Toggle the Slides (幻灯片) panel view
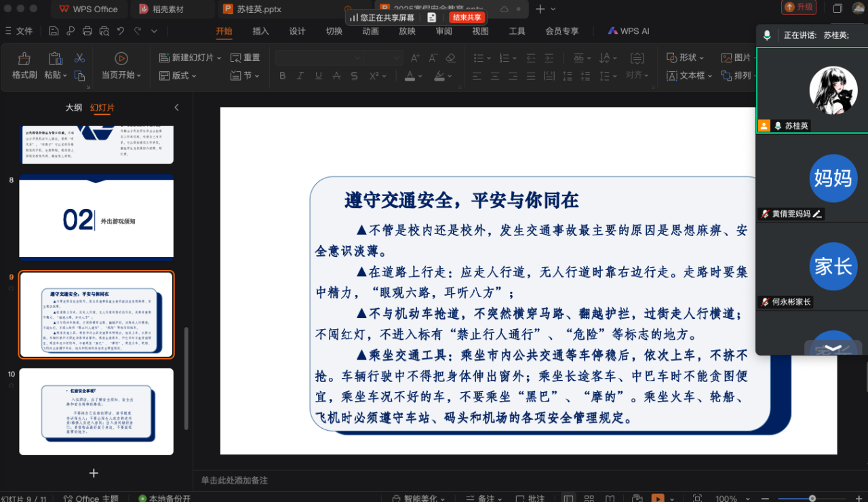The width and height of the screenshot is (868, 502). pyautogui.click(x=102, y=108)
